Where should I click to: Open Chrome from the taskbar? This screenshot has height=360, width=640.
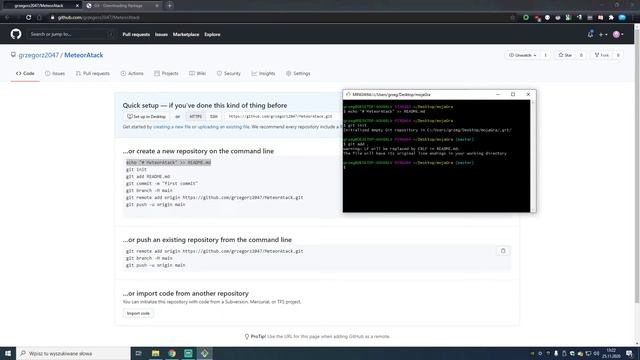click(172, 353)
